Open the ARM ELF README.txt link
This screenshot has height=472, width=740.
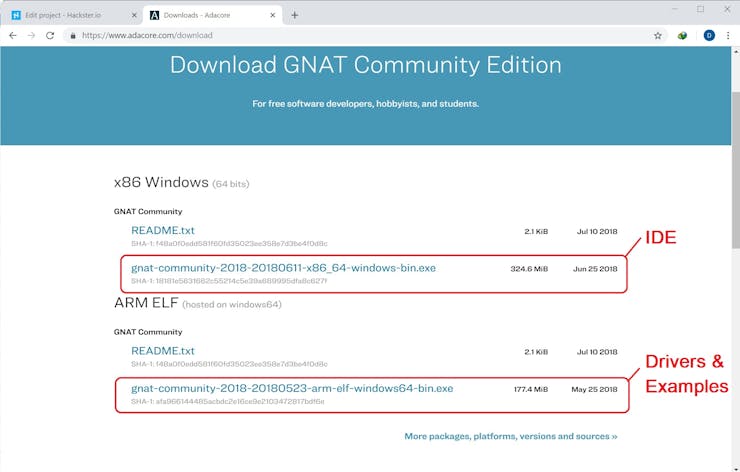point(163,351)
